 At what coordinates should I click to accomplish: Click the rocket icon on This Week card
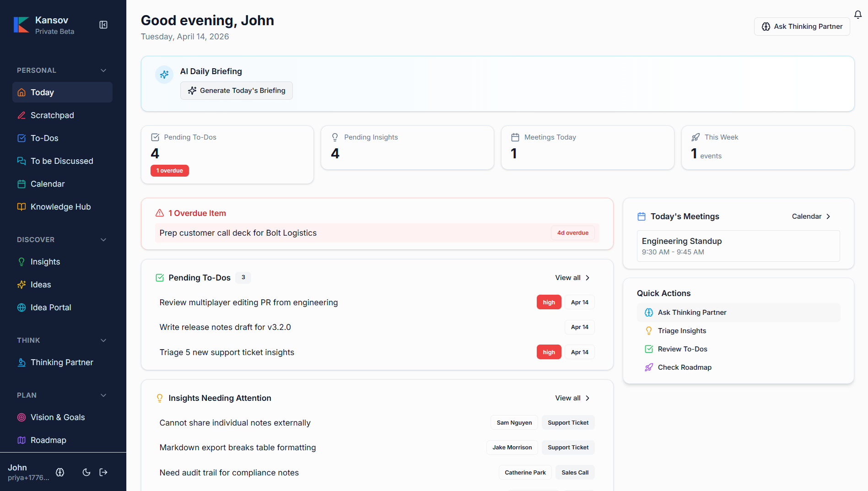(x=696, y=136)
